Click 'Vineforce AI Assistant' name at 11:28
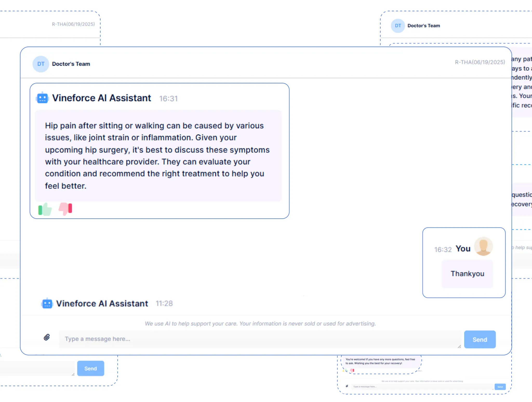Image resolution: width=532 pixels, height=402 pixels. click(102, 304)
